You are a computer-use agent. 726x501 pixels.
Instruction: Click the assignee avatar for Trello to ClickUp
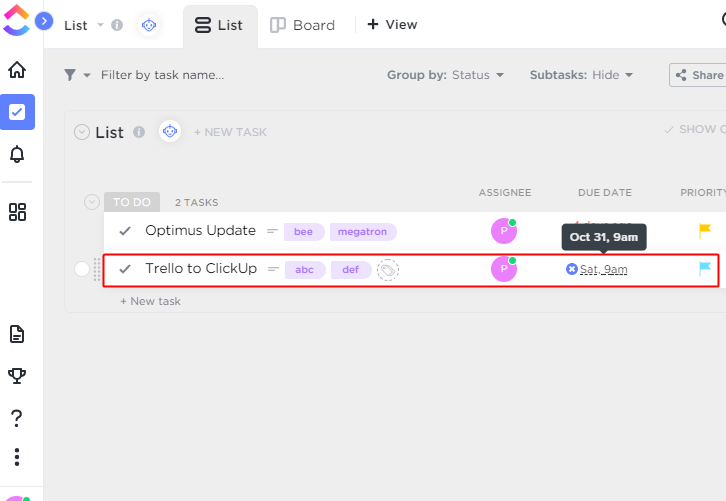coord(504,269)
